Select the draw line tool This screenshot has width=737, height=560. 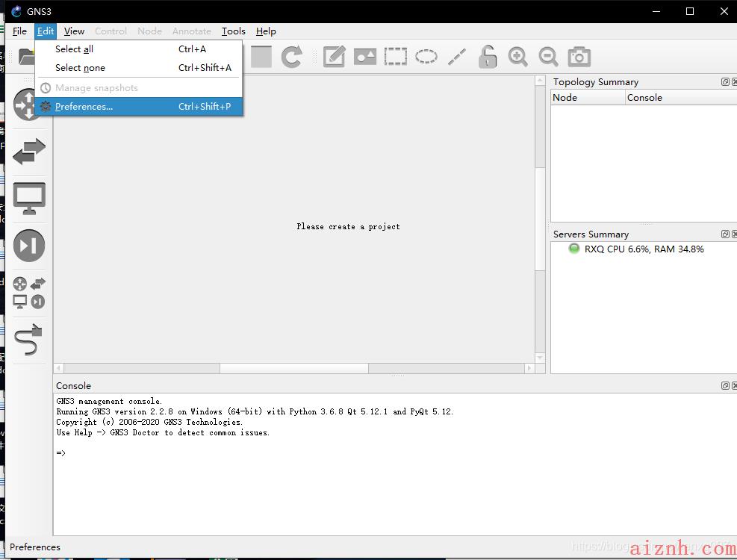(x=457, y=57)
